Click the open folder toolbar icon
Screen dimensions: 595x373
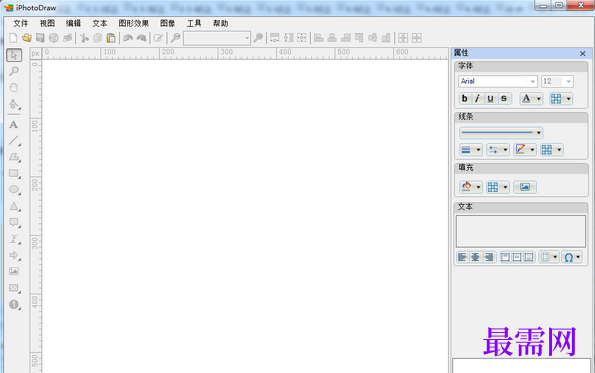tap(27, 38)
